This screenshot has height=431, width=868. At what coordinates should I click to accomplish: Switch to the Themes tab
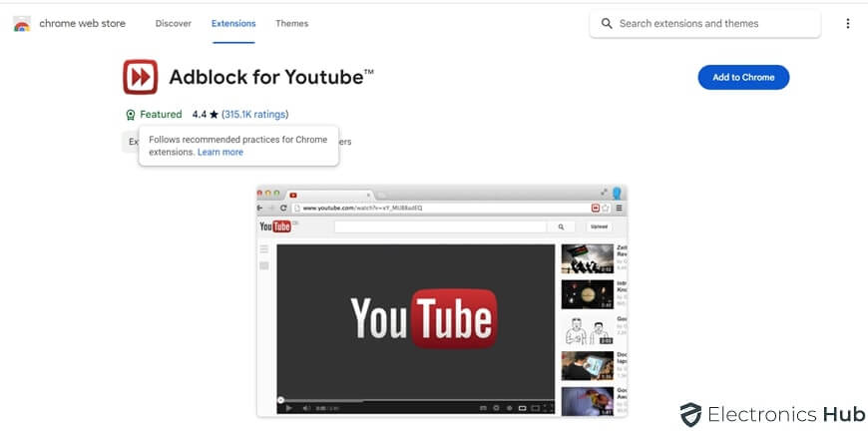[x=291, y=23]
